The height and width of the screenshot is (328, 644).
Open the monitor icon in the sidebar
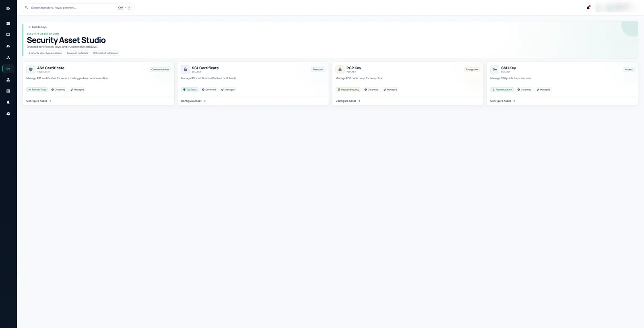(8, 35)
